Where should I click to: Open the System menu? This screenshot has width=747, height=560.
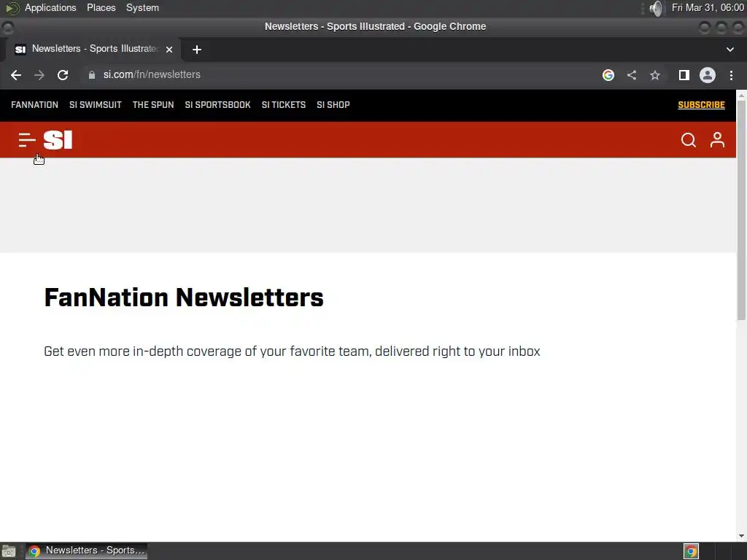pyautogui.click(x=142, y=8)
